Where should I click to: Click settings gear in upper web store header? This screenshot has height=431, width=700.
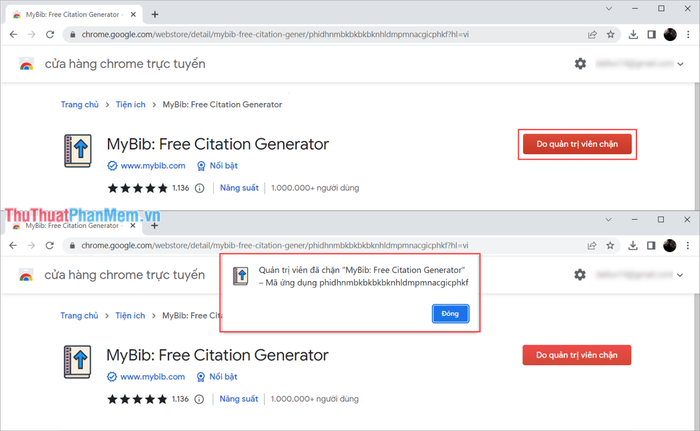pyautogui.click(x=580, y=64)
